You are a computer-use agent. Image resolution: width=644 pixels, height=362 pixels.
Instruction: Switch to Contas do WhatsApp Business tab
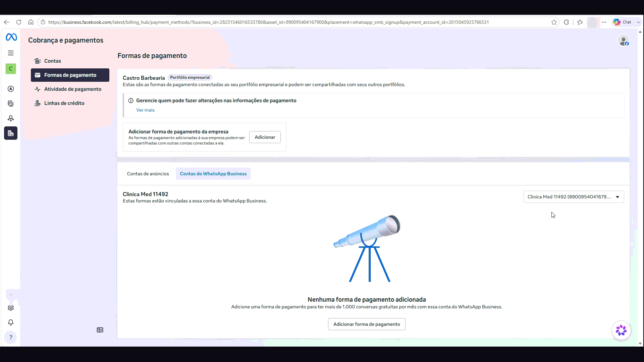[x=213, y=174]
